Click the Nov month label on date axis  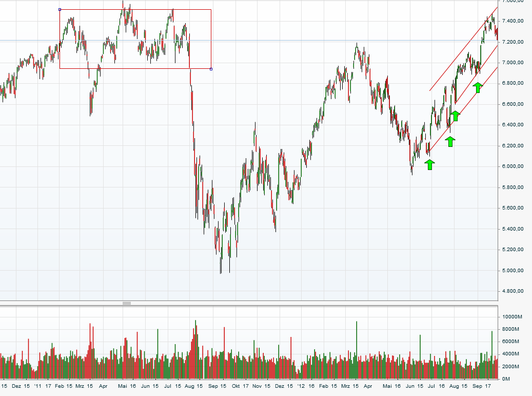(x=257, y=386)
